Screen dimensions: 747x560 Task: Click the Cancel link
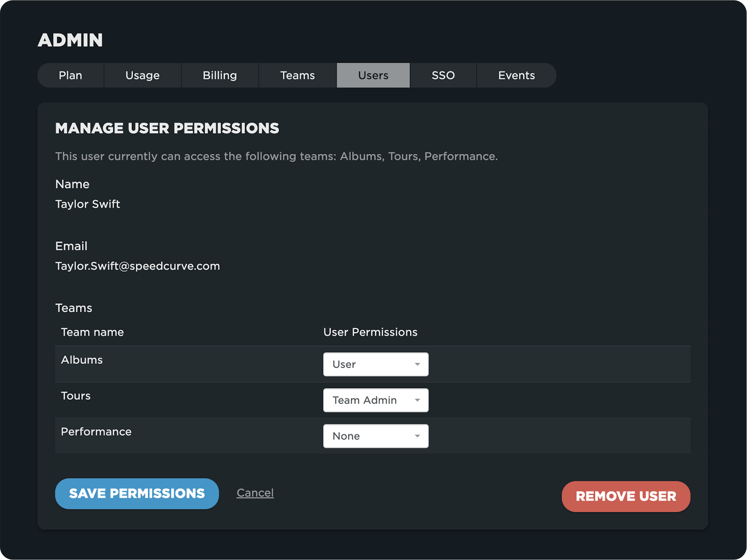coord(255,493)
